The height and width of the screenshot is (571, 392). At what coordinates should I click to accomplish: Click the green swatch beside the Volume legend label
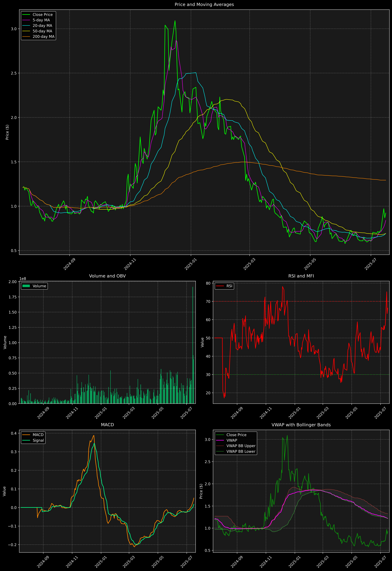click(26, 286)
